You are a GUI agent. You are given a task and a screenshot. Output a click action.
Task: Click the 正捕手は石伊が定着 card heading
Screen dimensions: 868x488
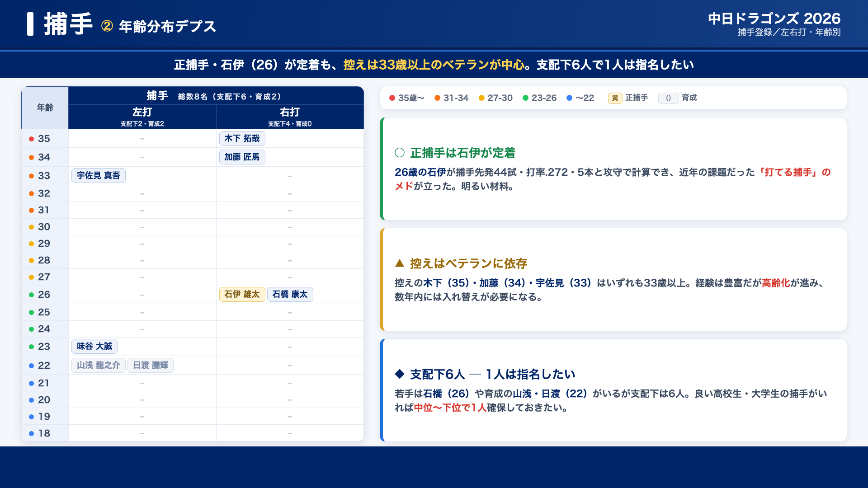click(462, 153)
